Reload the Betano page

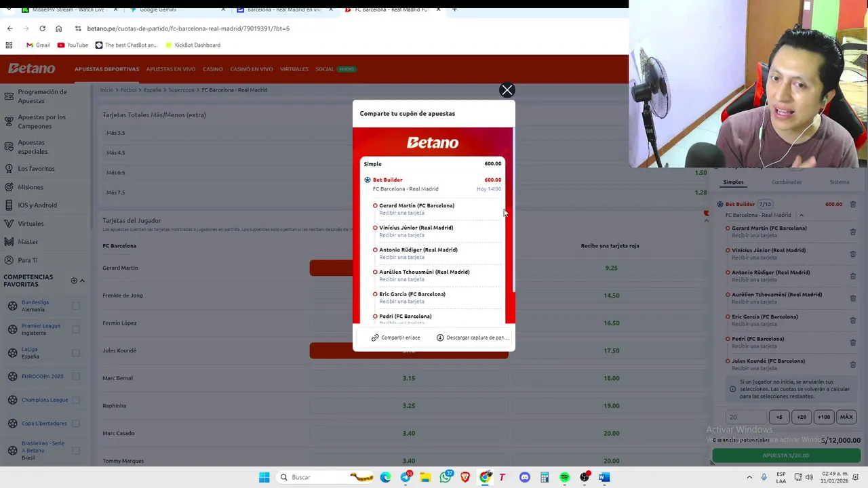pyautogui.click(x=42, y=28)
